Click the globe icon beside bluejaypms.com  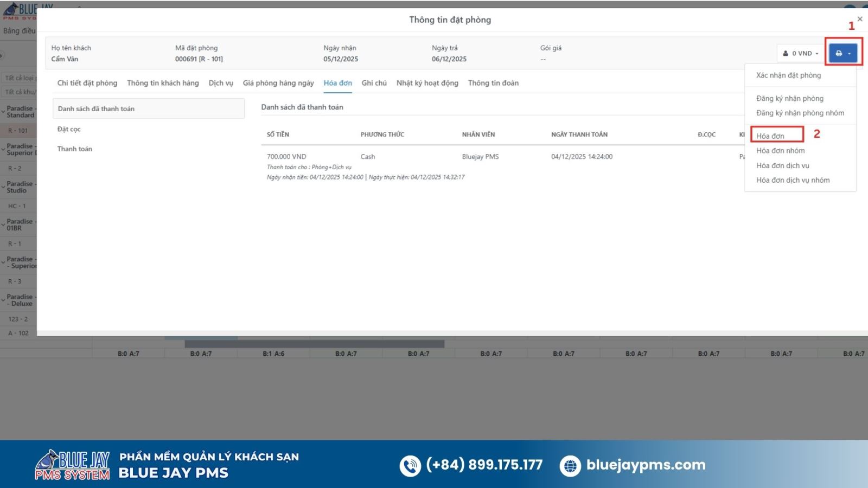(x=570, y=466)
